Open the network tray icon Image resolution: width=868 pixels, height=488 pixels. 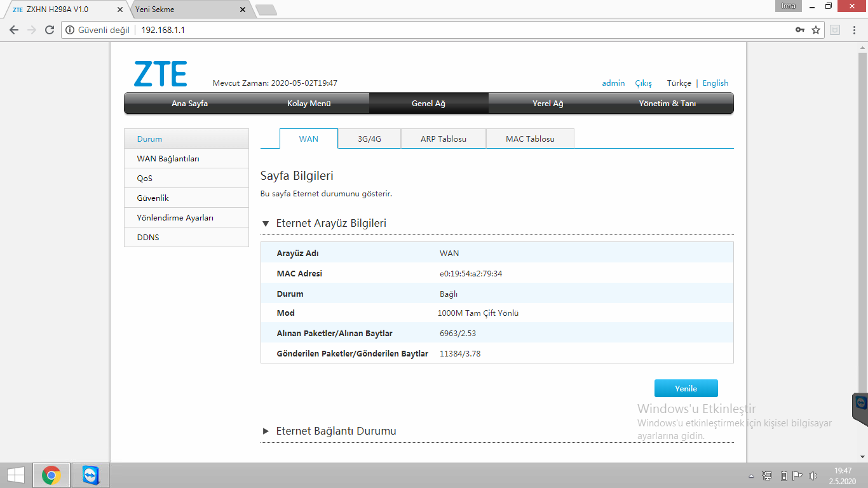767,476
